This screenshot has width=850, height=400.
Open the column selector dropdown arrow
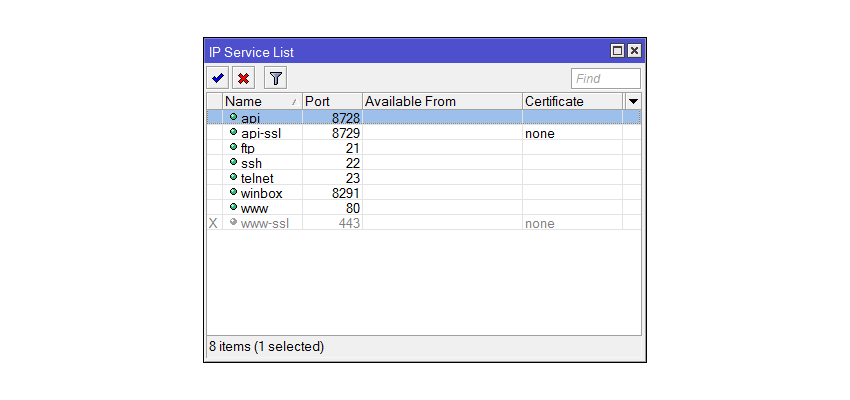[633, 101]
